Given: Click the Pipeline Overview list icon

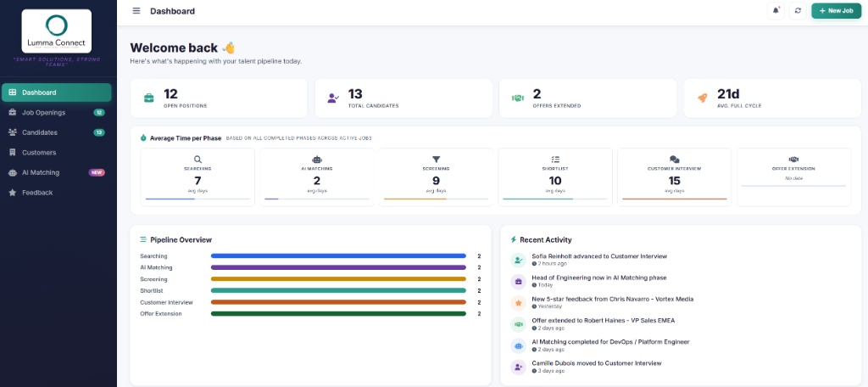Looking at the screenshot, I should (143, 240).
